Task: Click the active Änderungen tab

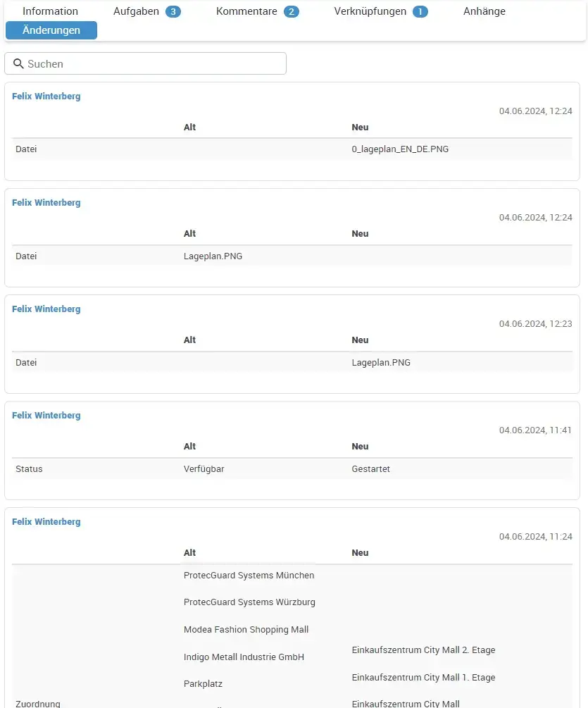Action: click(x=51, y=30)
